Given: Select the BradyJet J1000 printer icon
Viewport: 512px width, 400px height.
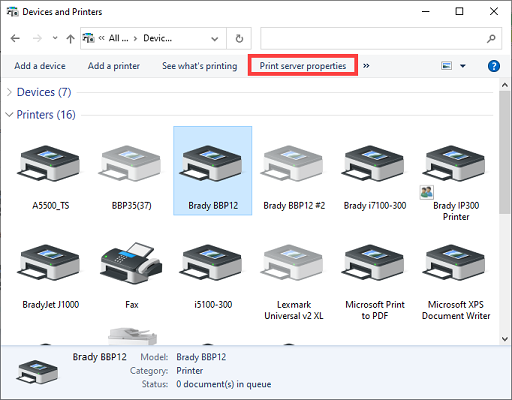Looking at the screenshot, I should (x=50, y=263).
